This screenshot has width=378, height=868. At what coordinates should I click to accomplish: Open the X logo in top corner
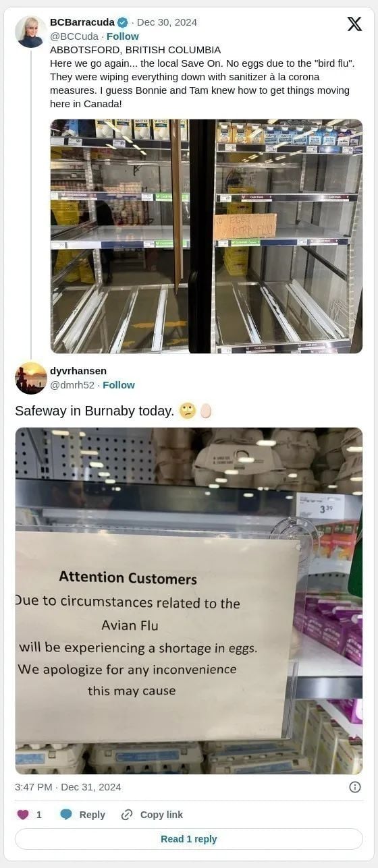(x=354, y=24)
